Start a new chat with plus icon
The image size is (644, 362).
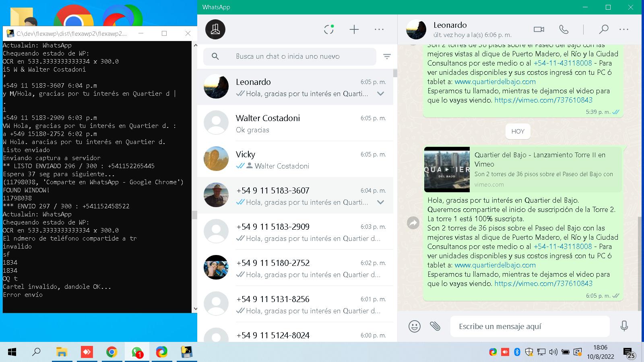coord(354,29)
